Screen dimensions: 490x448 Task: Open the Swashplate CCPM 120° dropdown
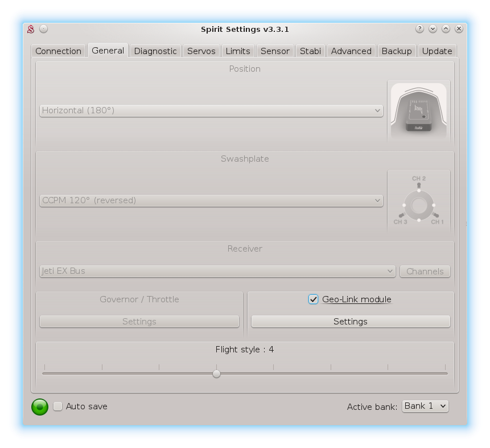211,200
